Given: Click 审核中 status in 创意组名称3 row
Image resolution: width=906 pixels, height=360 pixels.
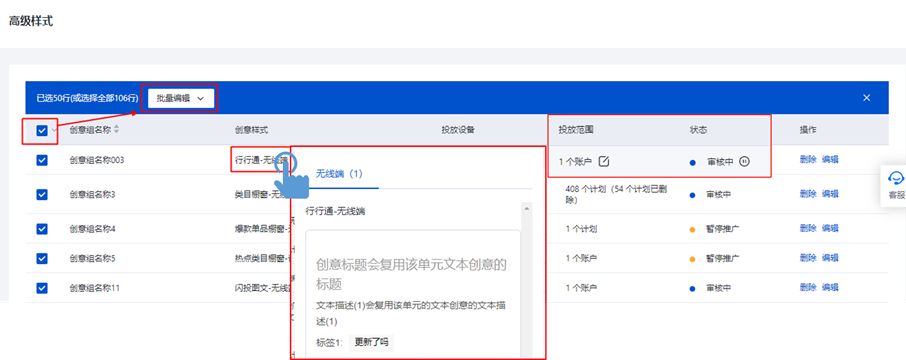Looking at the screenshot, I should pyautogui.click(x=719, y=195).
